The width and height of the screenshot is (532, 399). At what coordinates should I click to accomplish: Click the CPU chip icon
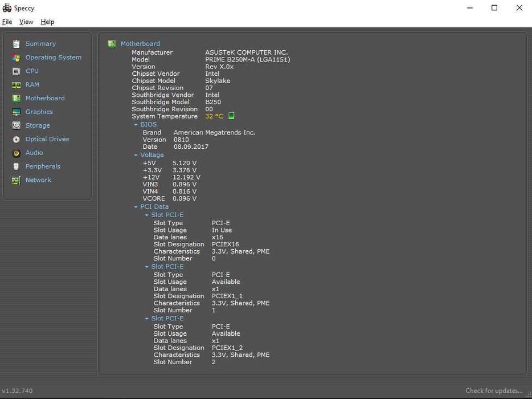(x=16, y=71)
